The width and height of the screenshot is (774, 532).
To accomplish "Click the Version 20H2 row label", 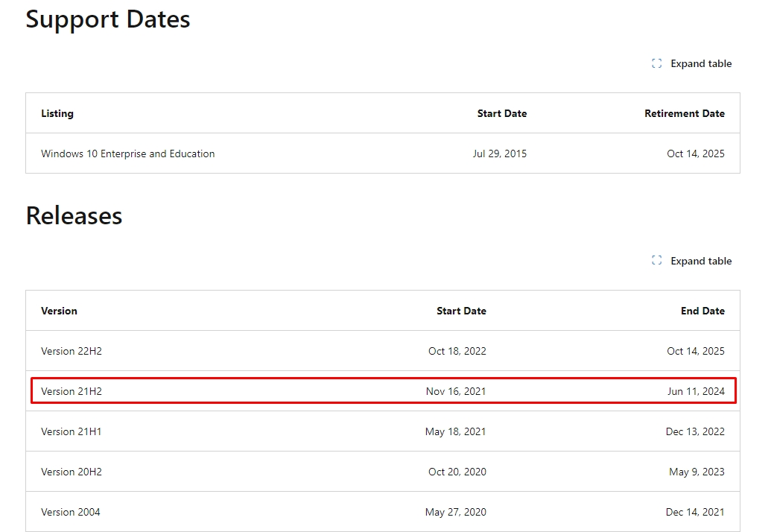I will 72,472.
